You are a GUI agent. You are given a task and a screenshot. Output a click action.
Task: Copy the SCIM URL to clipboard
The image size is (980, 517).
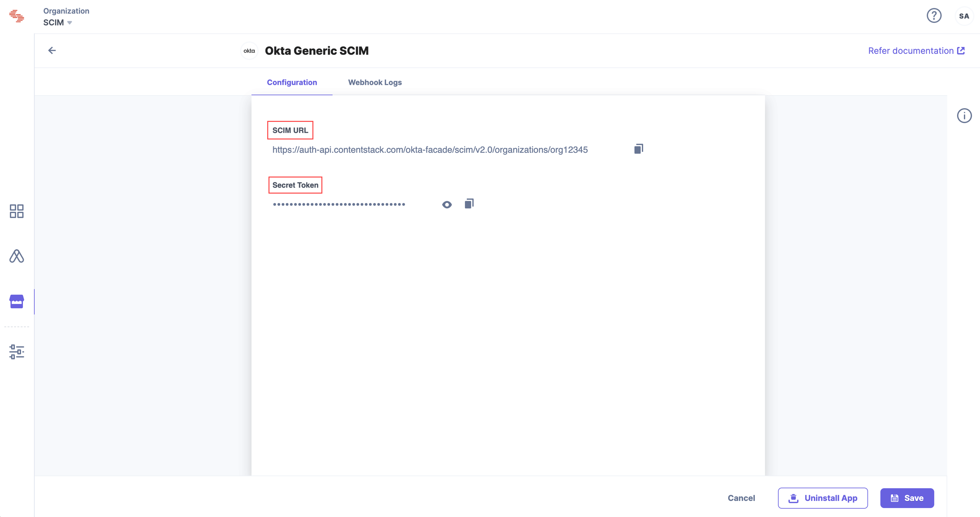pos(638,149)
